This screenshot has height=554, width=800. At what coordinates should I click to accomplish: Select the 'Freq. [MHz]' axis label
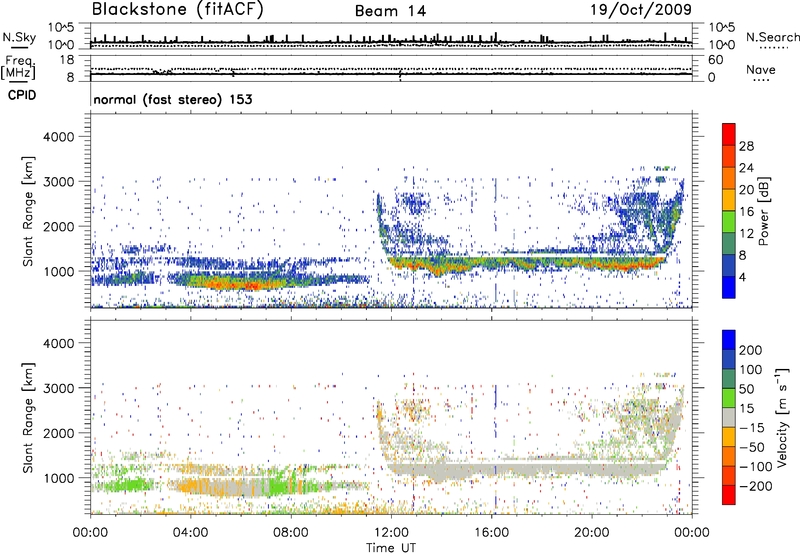tap(18, 68)
